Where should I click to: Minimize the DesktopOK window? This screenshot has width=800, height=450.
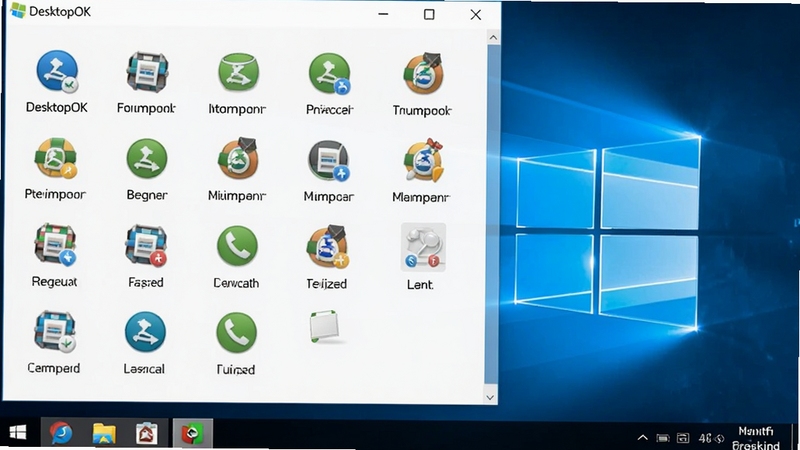point(383,14)
